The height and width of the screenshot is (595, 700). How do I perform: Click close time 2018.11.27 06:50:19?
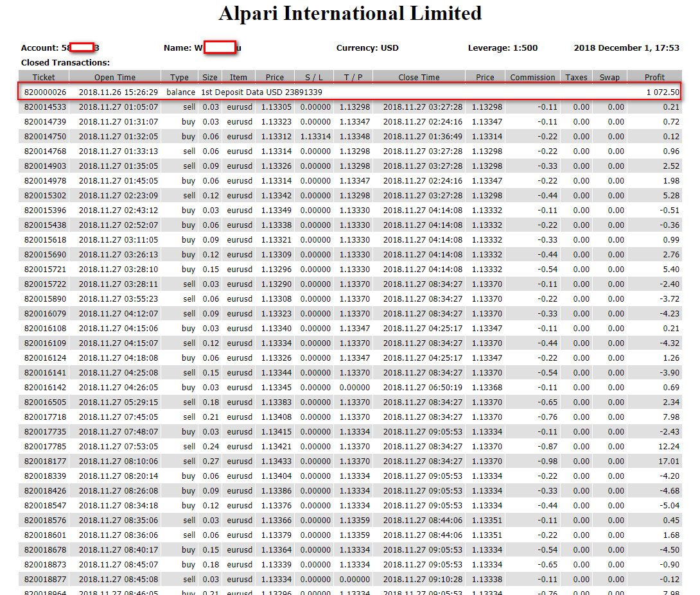[423, 387]
